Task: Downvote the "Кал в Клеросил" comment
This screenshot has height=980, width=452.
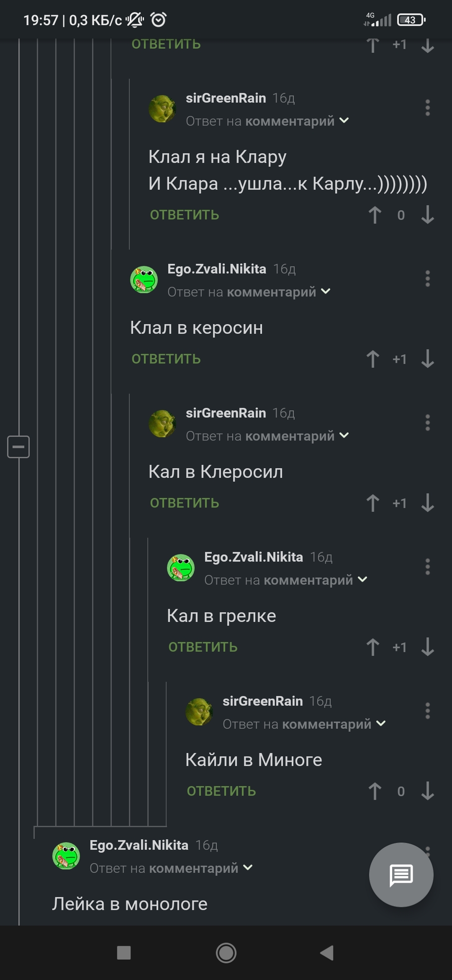Action: point(427,503)
